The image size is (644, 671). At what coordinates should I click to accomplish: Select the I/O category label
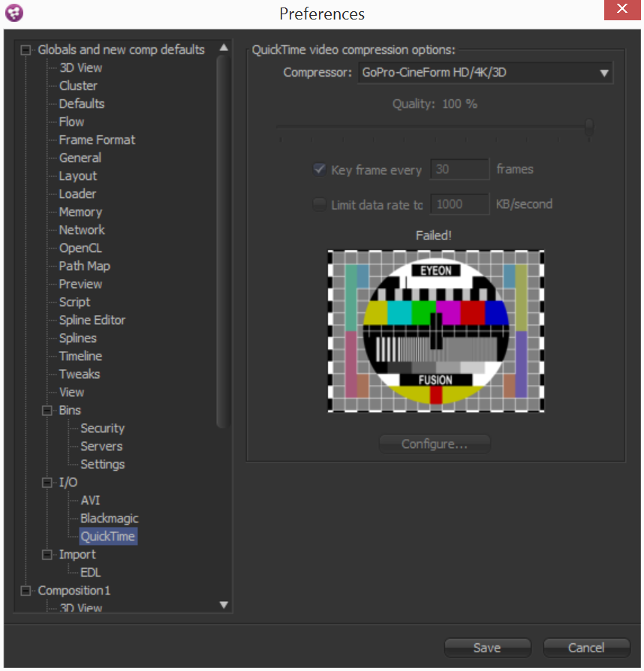tap(68, 483)
